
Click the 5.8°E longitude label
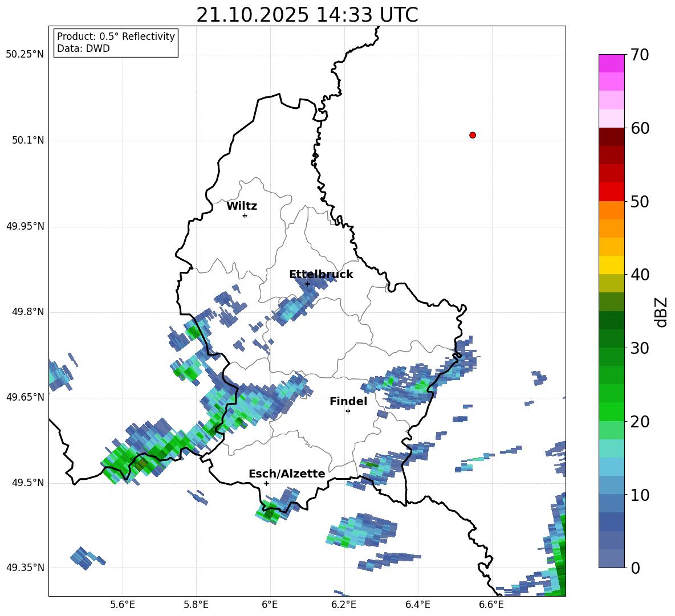(x=196, y=605)
